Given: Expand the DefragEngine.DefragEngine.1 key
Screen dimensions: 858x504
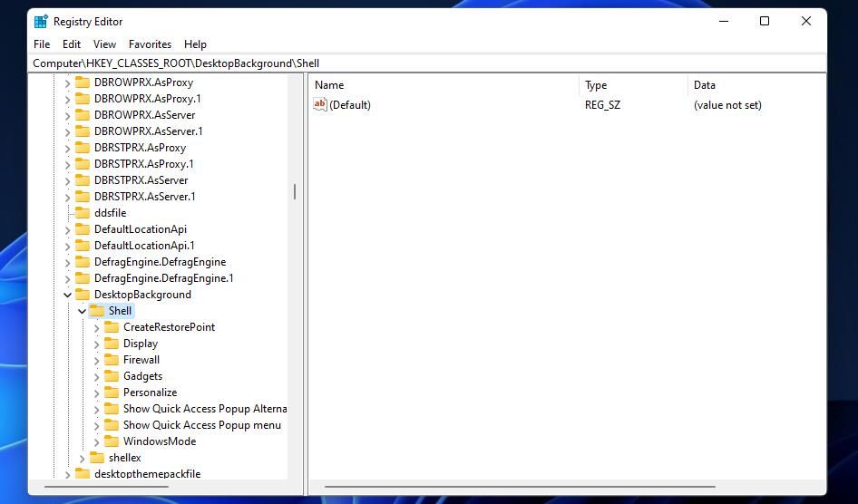Looking at the screenshot, I should click(67, 279).
